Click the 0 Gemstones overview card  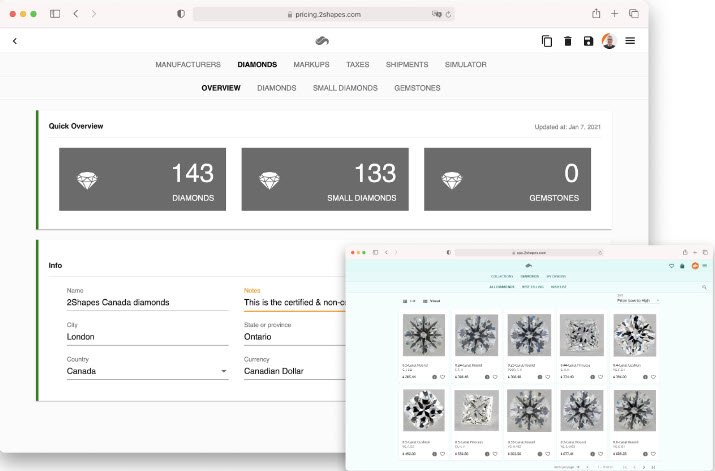pos(508,179)
